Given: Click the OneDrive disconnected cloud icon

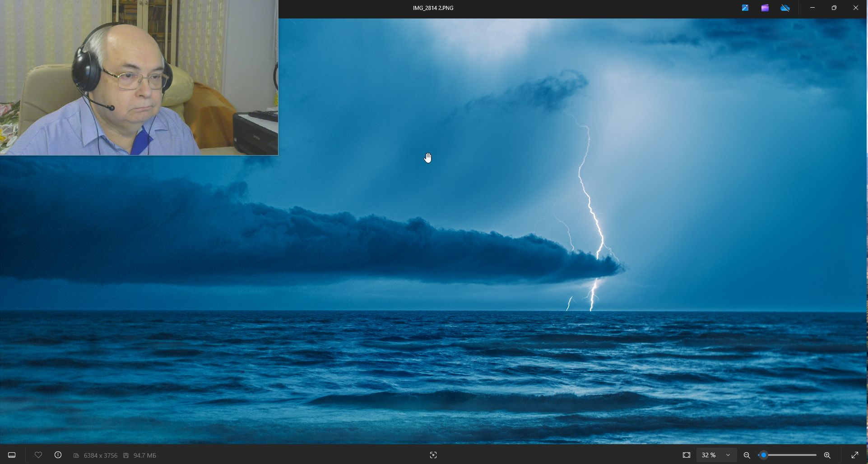Looking at the screenshot, I should coord(785,8).
